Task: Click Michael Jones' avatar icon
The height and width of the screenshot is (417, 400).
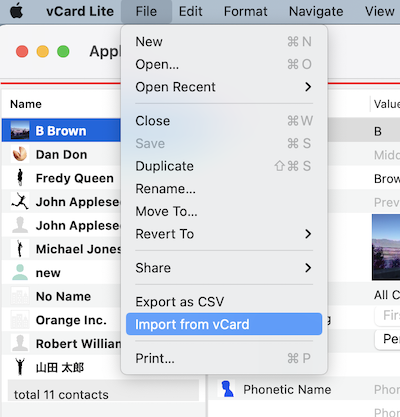Action: (x=20, y=249)
